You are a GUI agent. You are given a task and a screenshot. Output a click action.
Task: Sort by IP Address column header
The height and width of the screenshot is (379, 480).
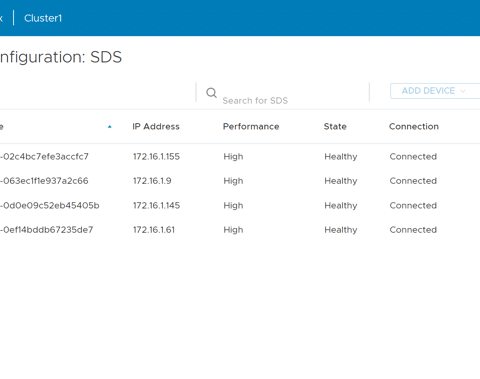pyautogui.click(x=156, y=126)
